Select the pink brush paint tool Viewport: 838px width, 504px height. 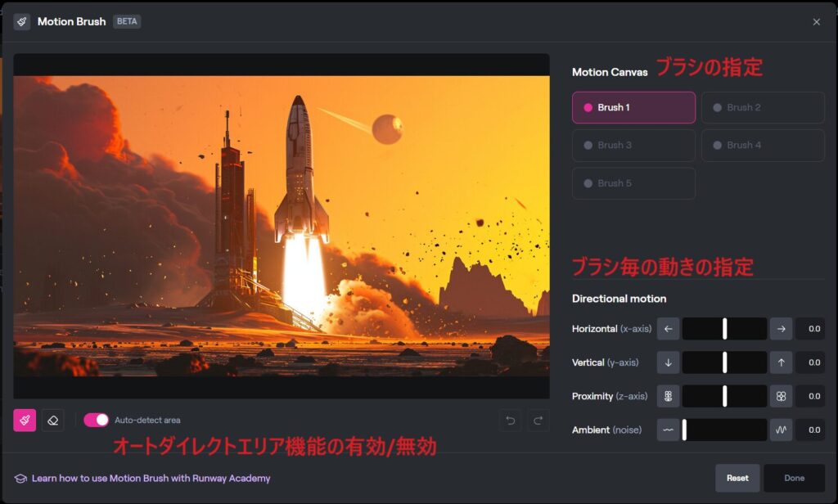click(25, 420)
